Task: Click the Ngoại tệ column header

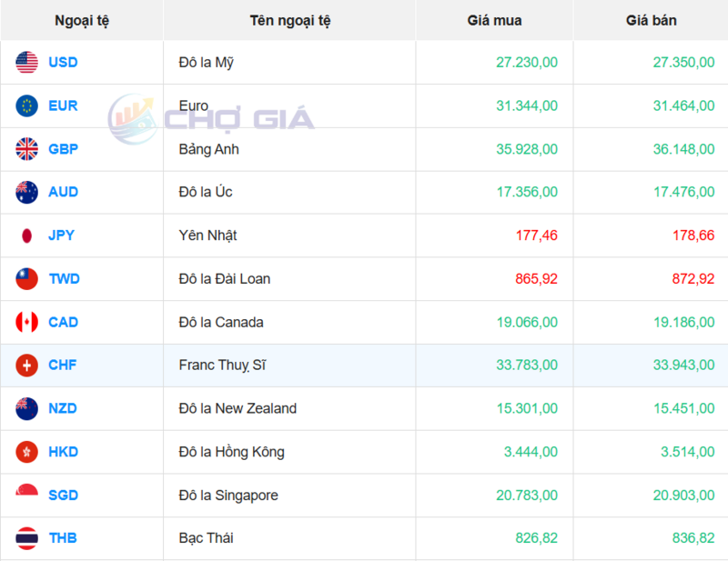Action: (82, 20)
